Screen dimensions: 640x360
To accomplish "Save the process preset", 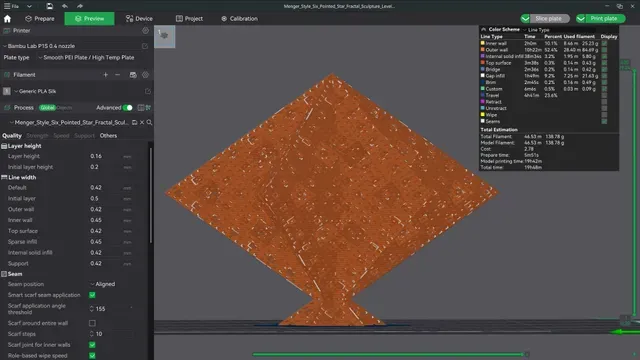I will [x=134, y=122].
